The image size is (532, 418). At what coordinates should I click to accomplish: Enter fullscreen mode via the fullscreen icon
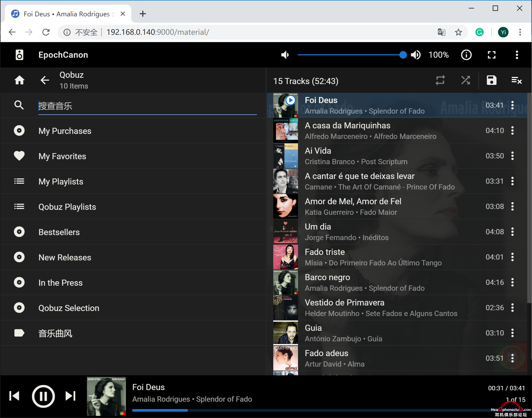[491, 55]
